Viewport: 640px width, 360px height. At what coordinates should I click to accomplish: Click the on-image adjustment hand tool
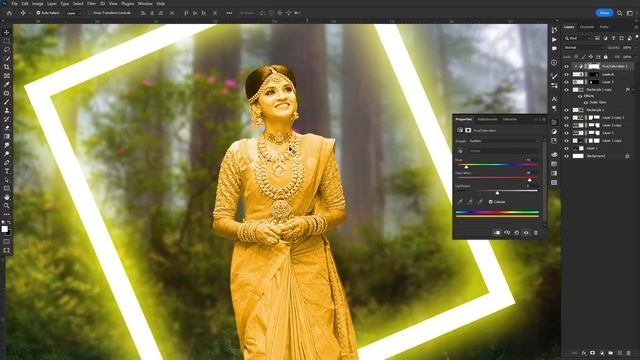coord(460,151)
